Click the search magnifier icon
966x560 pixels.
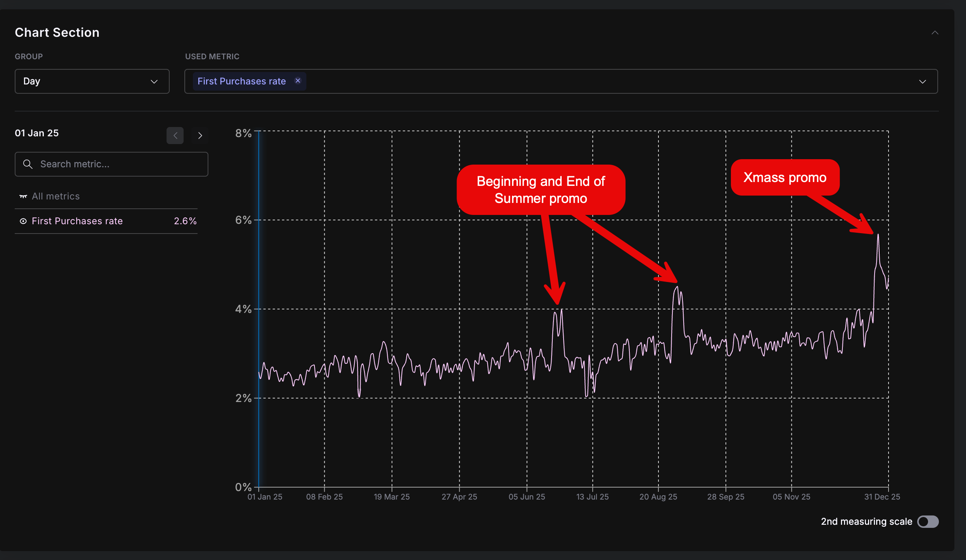28,164
